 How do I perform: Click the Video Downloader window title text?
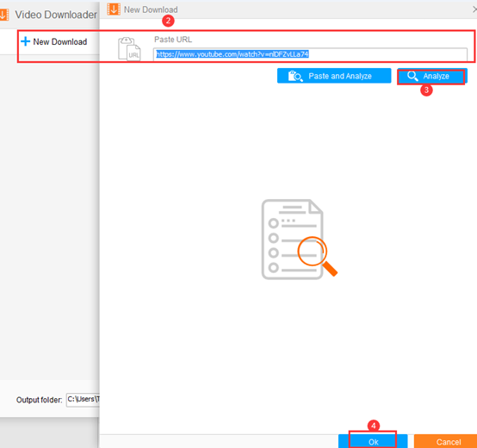pyautogui.click(x=56, y=15)
